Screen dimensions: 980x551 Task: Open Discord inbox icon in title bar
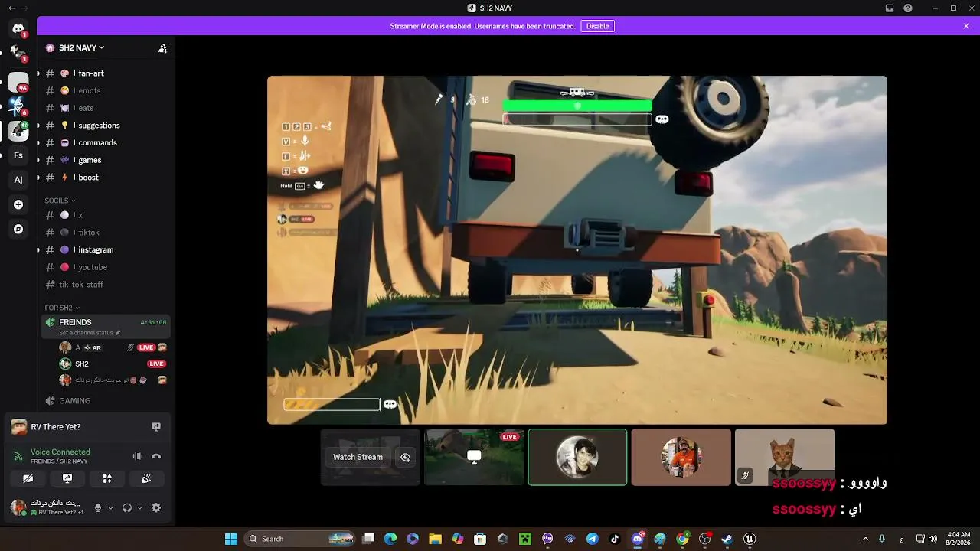coord(890,8)
